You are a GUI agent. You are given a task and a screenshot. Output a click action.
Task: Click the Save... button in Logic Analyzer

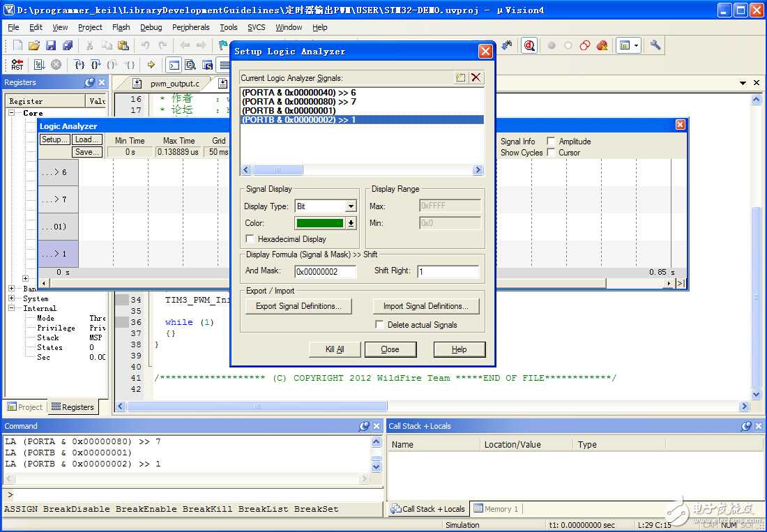88,152
